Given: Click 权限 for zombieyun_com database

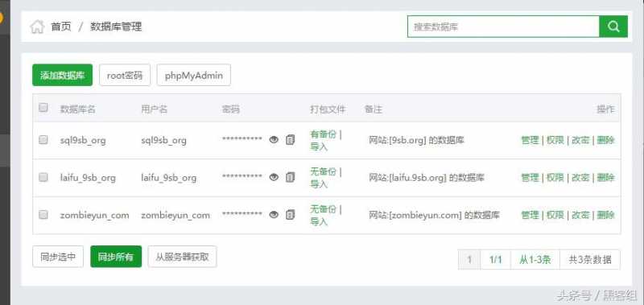Looking at the screenshot, I should pyautogui.click(x=555, y=215).
